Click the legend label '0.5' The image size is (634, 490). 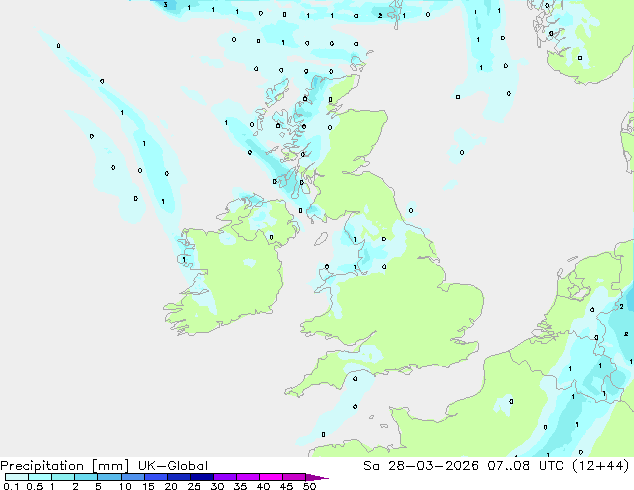click(x=35, y=486)
